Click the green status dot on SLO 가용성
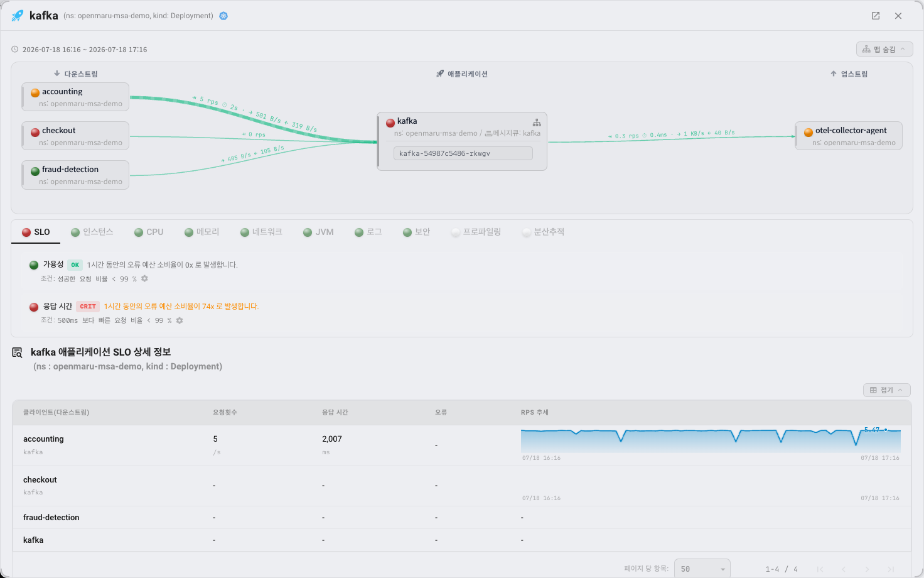The width and height of the screenshot is (924, 578). click(34, 265)
